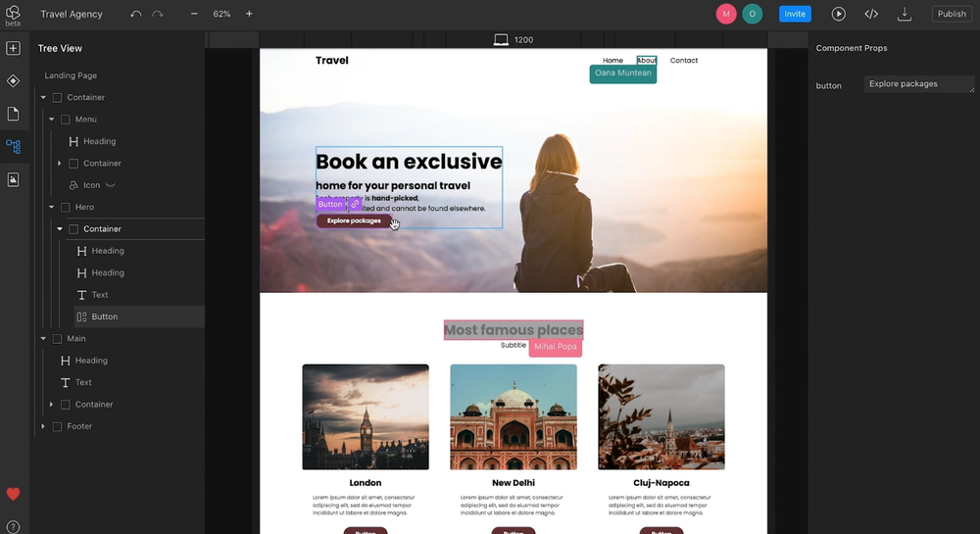Undo the last action

pyautogui.click(x=135, y=14)
